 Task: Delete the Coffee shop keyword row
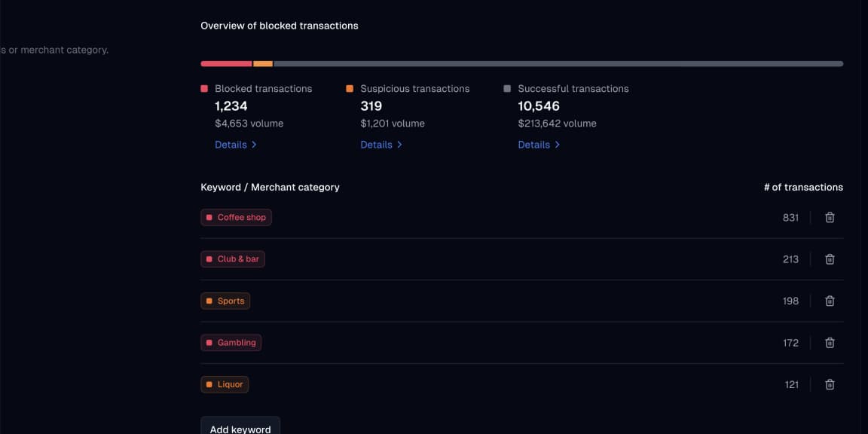point(830,218)
